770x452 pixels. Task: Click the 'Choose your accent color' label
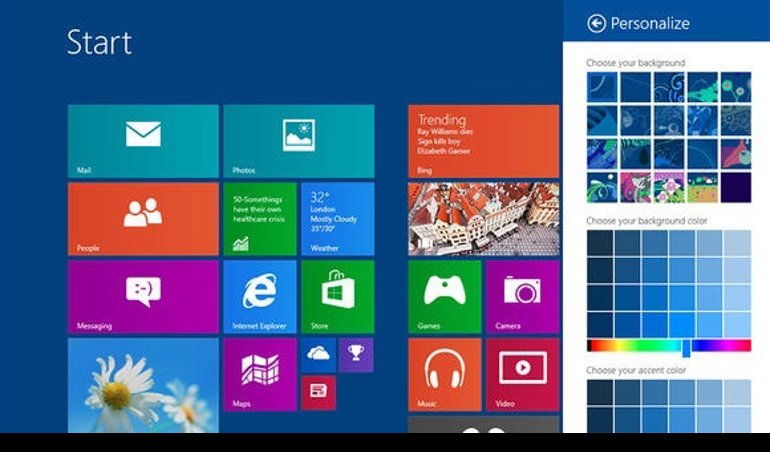tap(636, 370)
